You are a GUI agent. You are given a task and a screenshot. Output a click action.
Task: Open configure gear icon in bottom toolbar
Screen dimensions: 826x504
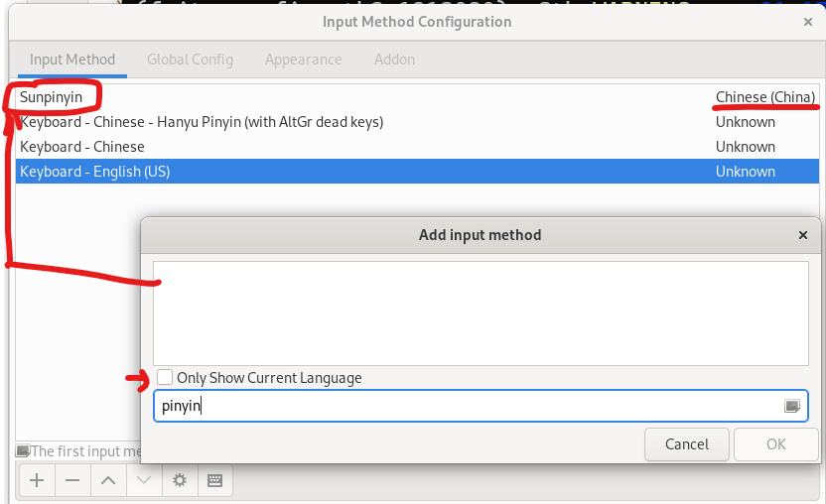180,480
